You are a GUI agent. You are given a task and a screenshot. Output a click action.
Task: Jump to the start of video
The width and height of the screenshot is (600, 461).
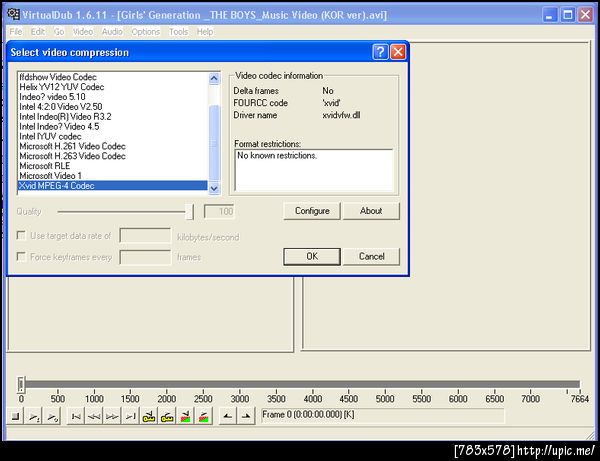click(x=76, y=416)
